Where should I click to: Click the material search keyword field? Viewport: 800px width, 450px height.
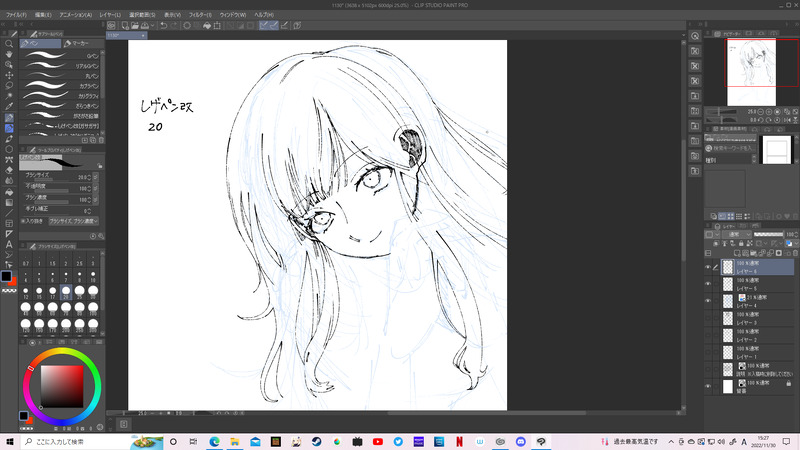[731, 148]
